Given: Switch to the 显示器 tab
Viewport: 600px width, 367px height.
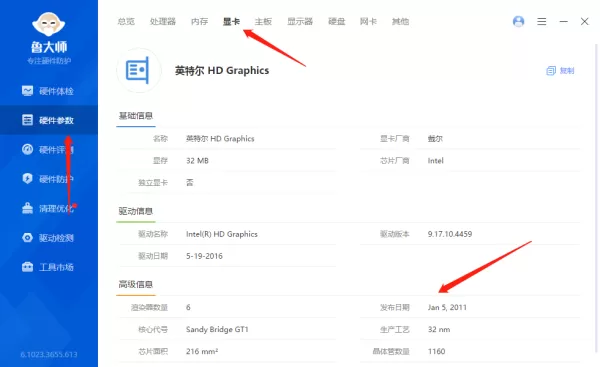Looking at the screenshot, I should point(300,21).
